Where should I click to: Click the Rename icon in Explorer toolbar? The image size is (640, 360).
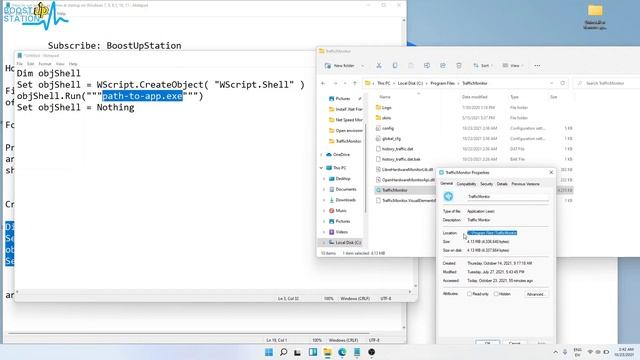427,66
